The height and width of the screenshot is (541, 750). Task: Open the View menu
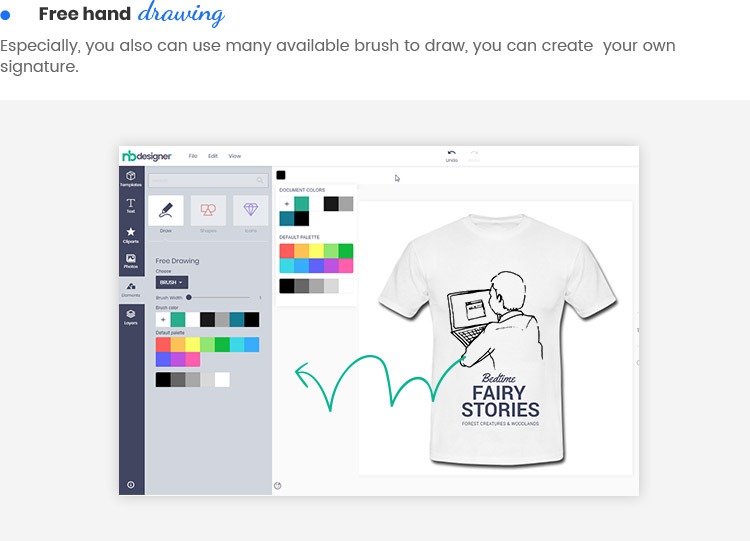(x=235, y=156)
